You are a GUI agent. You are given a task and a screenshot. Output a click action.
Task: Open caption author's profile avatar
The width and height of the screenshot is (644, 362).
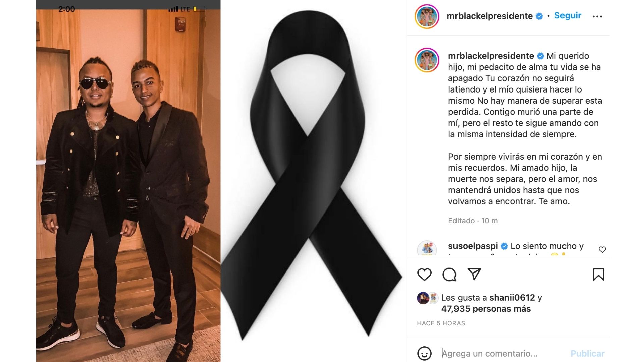pyautogui.click(x=427, y=60)
